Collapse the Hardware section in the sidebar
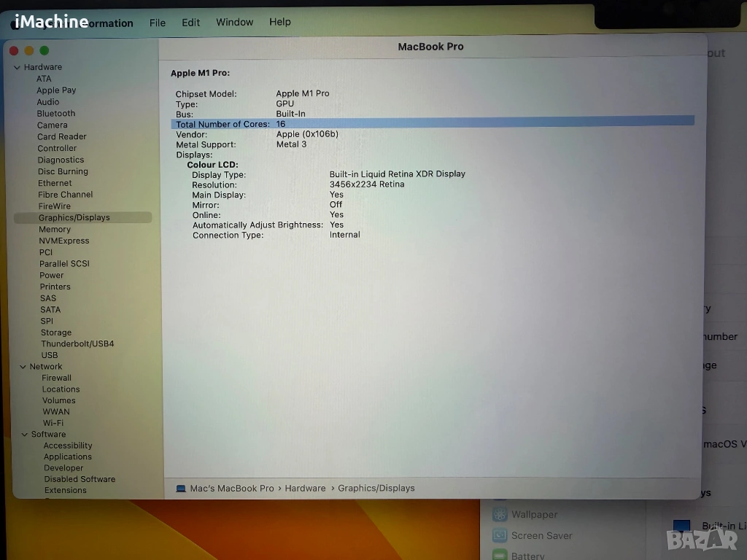This screenshot has height=560, width=747. (17, 67)
